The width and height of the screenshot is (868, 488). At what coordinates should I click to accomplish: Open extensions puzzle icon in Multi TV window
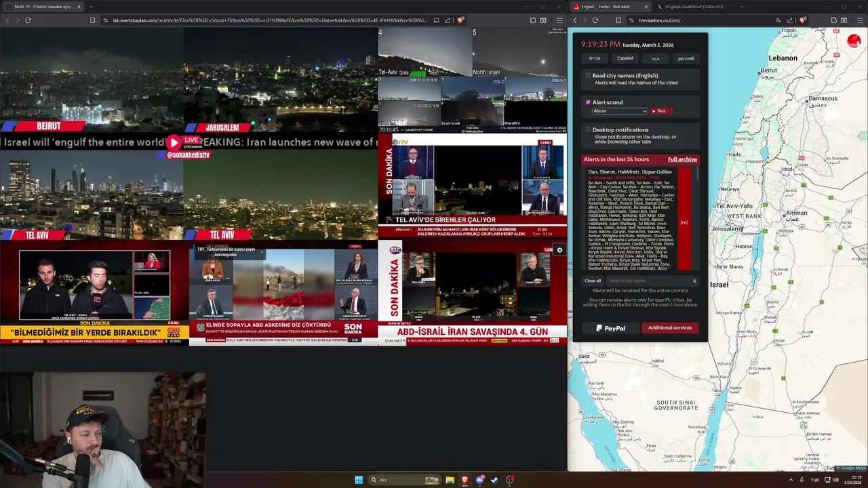[x=533, y=20]
